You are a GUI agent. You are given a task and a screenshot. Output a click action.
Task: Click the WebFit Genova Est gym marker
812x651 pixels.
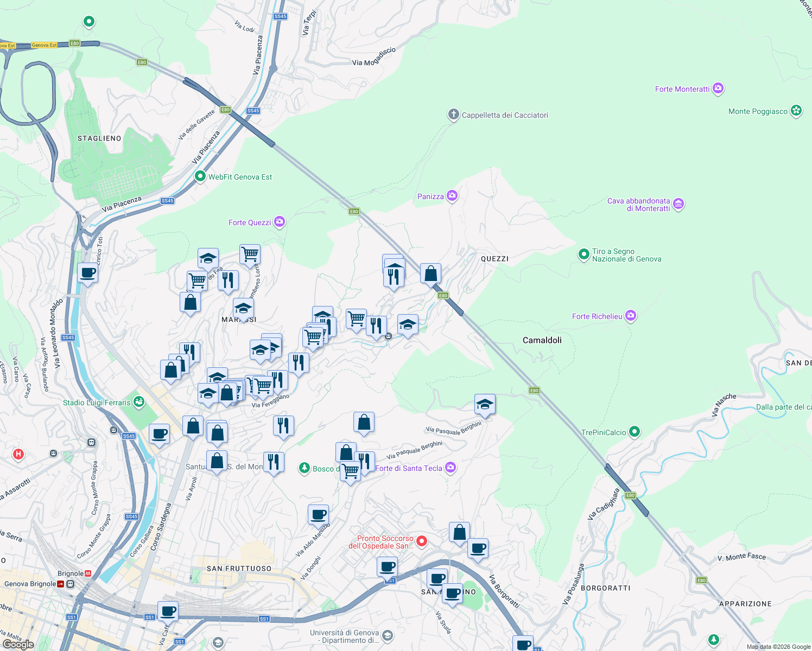click(x=199, y=177)
